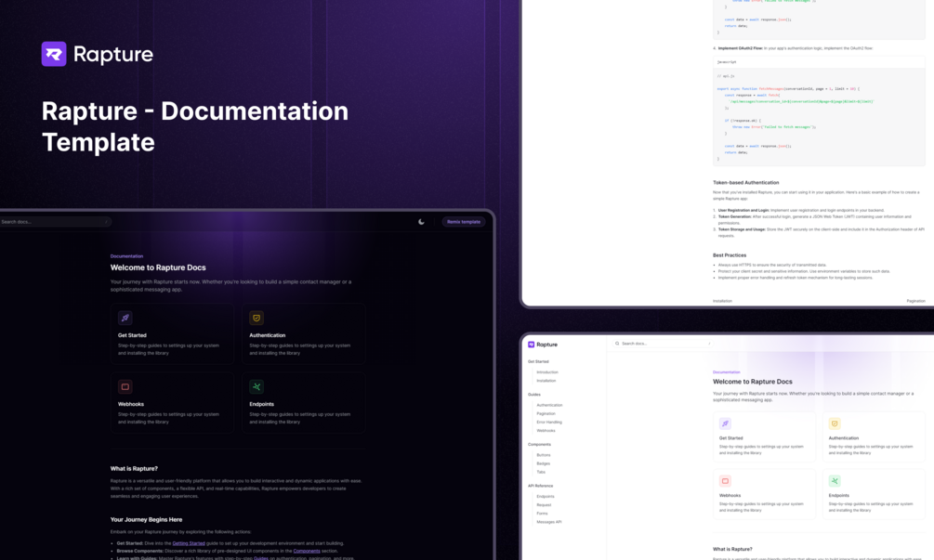Click Get Started section heading in light sidebar
The image size is (934, 560).
click(x=538, y=361)
